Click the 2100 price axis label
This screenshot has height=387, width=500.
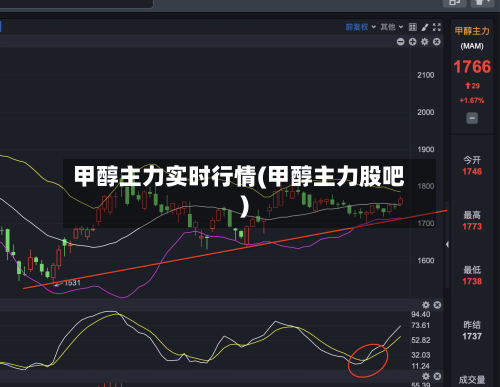pos(426,75)
